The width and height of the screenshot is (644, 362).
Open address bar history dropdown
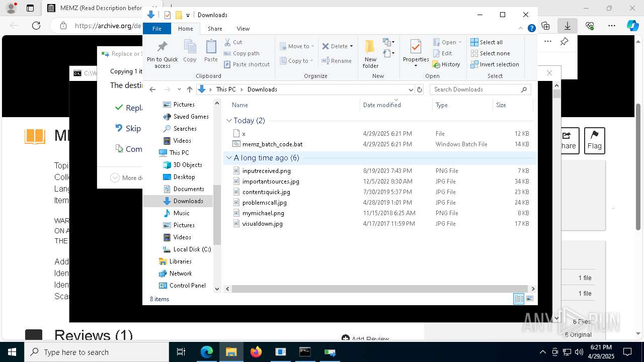pyautogui.click(x=411, y=89)
